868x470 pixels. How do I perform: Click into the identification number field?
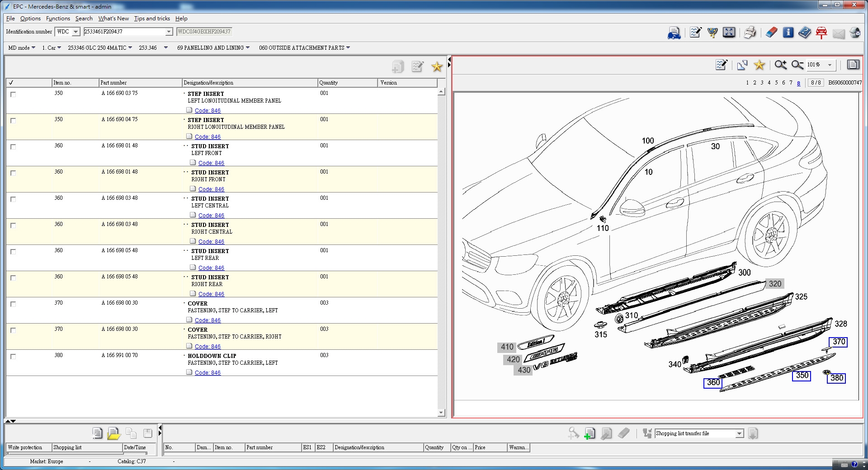click(124, 32)
